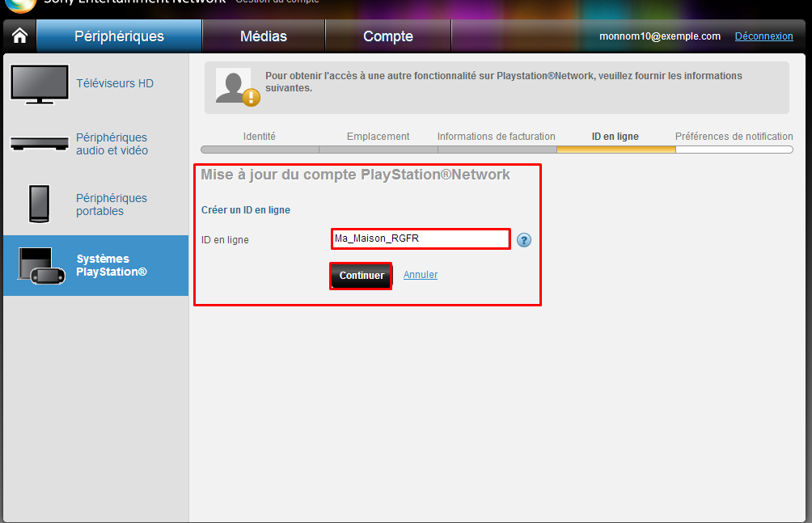Screen dimensions: 812x523
Task: Log out via the Déconnexion link
Action: [763, 36]
